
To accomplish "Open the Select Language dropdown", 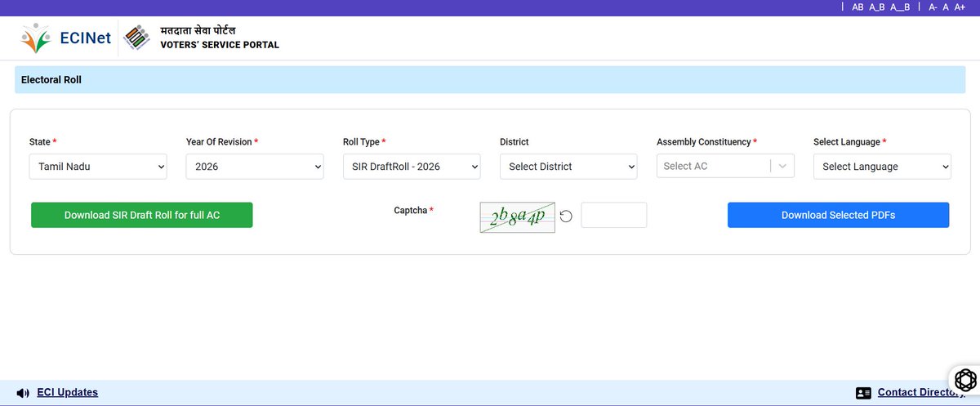I will pyautogui.click(x=883, y=167).
